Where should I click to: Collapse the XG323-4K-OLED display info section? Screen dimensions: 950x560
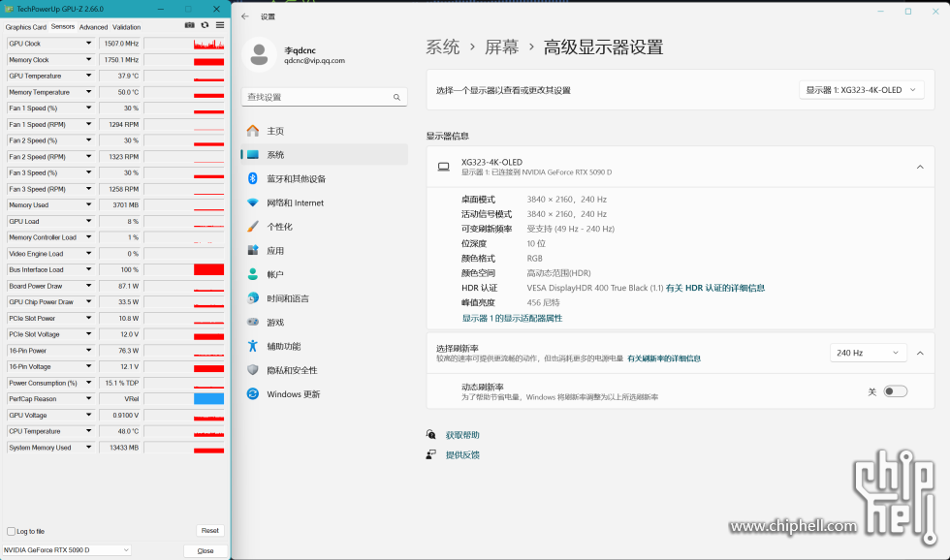pos(920,167)
